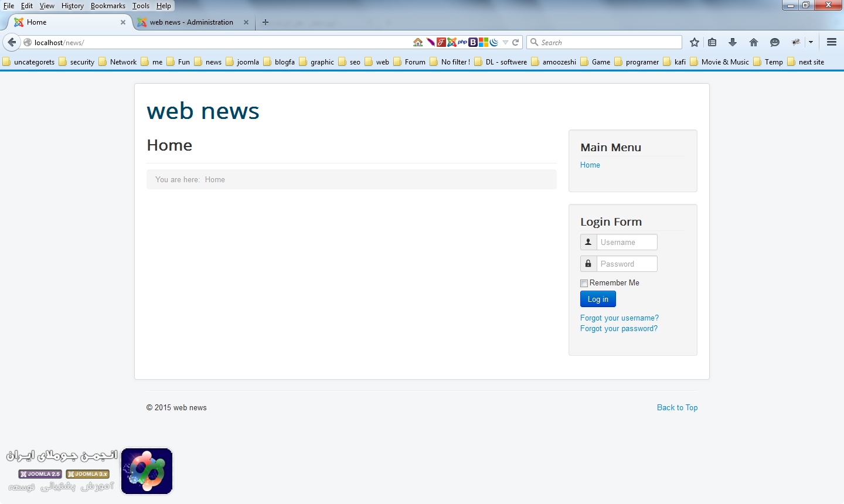Open a new tab with the plus button

pyautogui.click(x=266, y=22)
